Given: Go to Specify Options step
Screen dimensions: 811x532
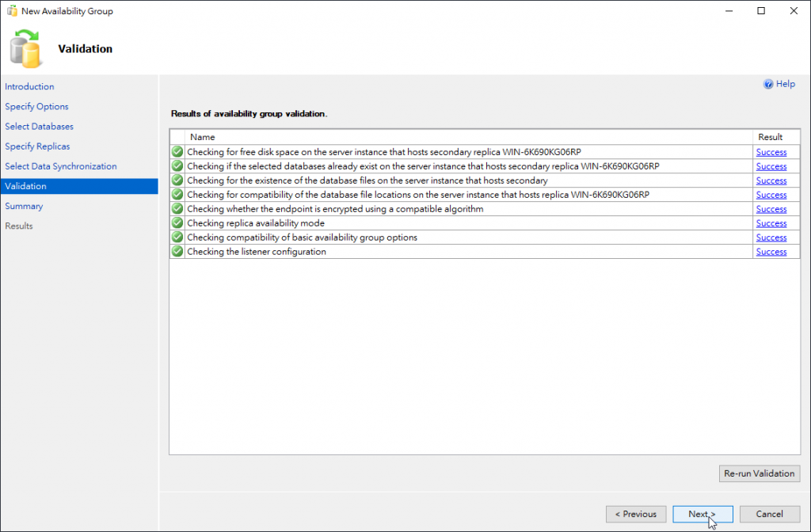Looking at the screenshot, I should 36,107.
